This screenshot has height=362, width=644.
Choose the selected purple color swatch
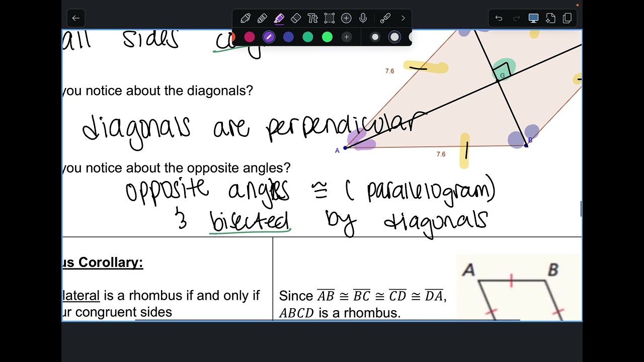[x=269, y=37]
